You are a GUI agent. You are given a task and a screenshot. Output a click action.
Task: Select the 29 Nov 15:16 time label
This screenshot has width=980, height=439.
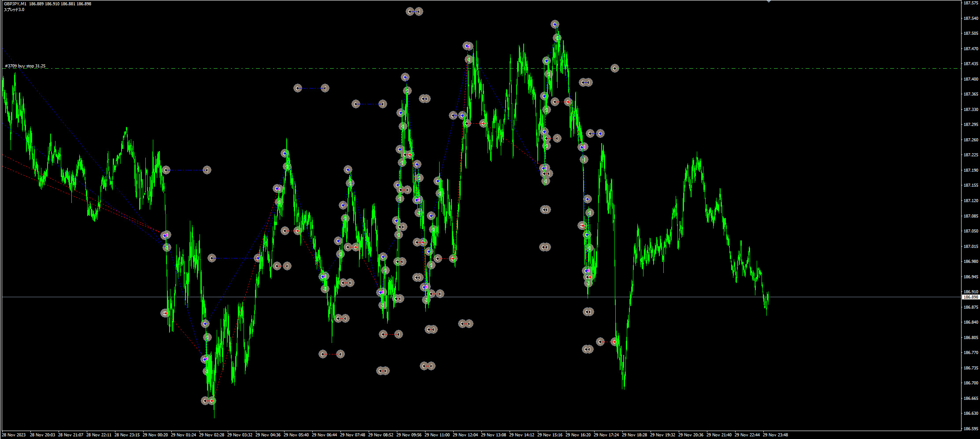point(550,435)
